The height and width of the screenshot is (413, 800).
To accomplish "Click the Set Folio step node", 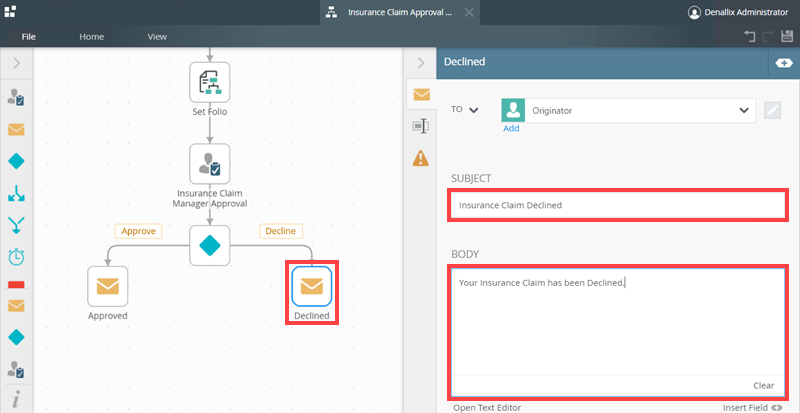I will 210,82.
